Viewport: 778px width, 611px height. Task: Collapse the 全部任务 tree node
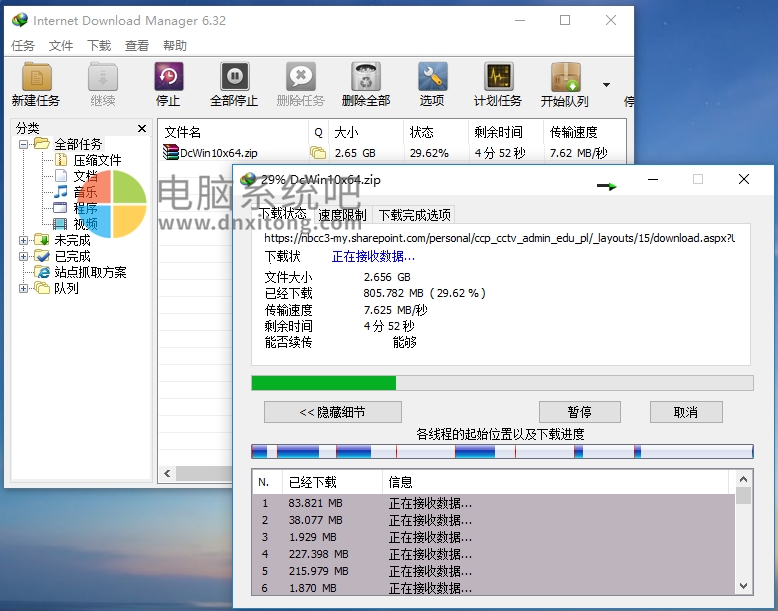click(x=23, y=144)
